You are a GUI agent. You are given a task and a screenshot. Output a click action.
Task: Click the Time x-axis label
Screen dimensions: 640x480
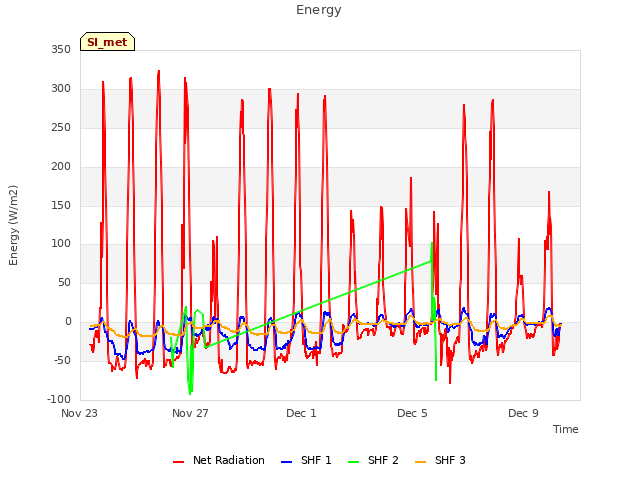(x=565, y=429)
